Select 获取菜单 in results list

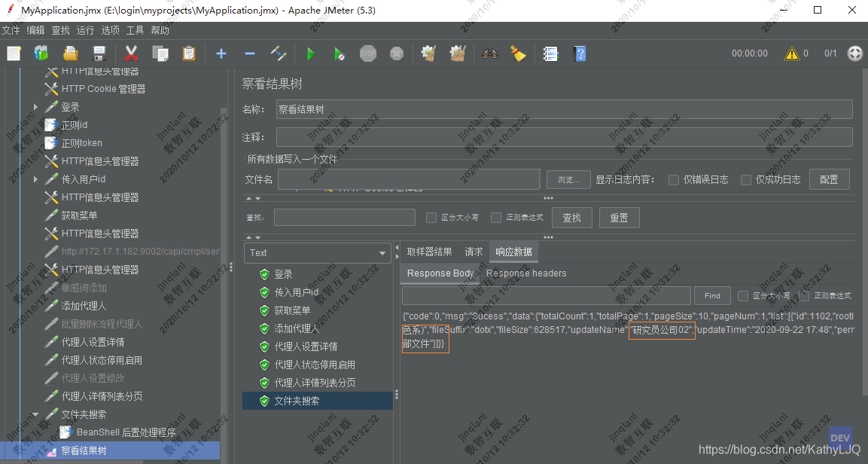[292, 310]
